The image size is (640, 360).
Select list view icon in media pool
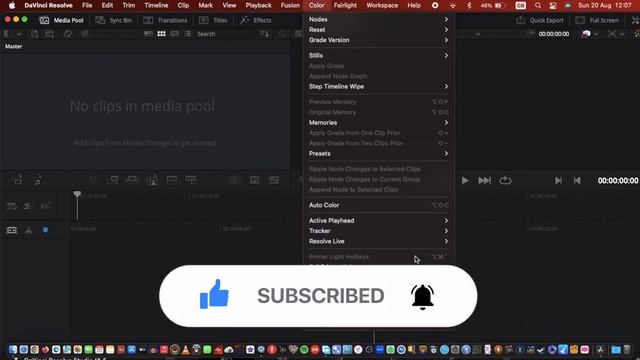188,34
